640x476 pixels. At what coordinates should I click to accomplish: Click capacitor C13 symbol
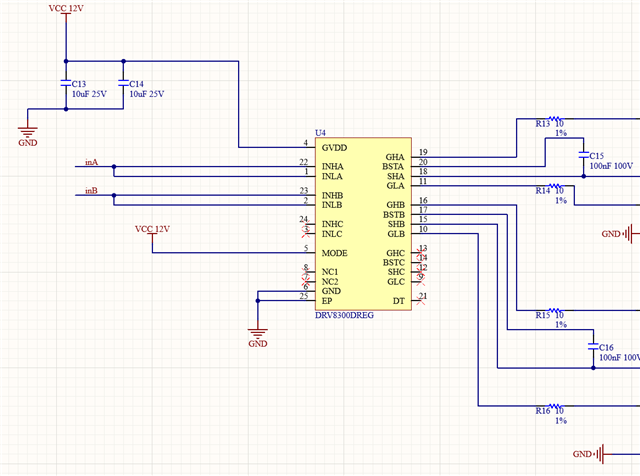(66, 83)
